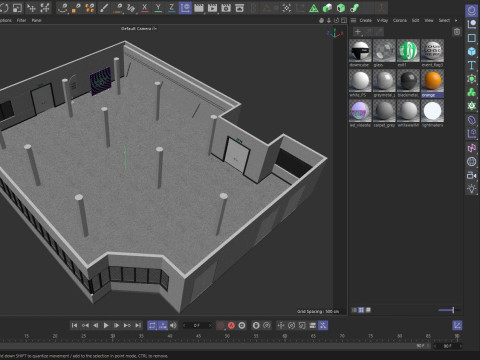The width and height of the screenshot is (480, 360).
Task: Adjust material thumbnail size slider
Action: point(450,310)
